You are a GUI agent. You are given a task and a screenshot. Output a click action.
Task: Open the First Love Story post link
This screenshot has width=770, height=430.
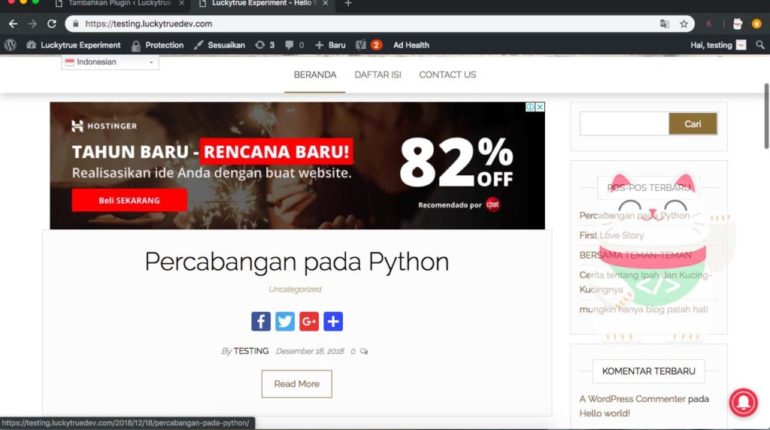pos(612,235)
